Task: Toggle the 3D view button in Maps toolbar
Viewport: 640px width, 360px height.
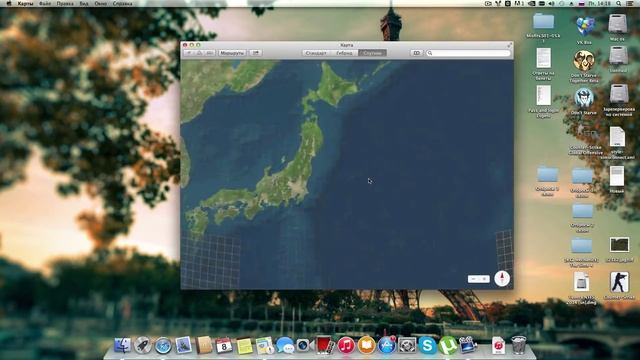Action: [200, 53]
